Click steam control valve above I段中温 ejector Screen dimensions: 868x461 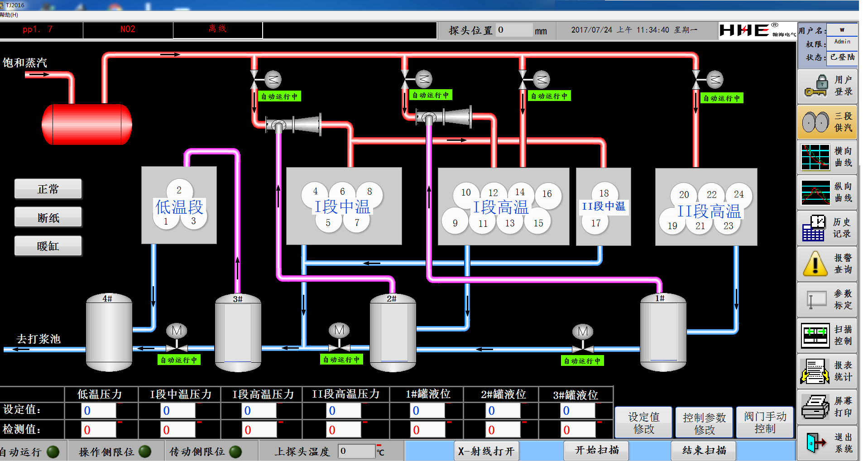[x=266, y=80]
